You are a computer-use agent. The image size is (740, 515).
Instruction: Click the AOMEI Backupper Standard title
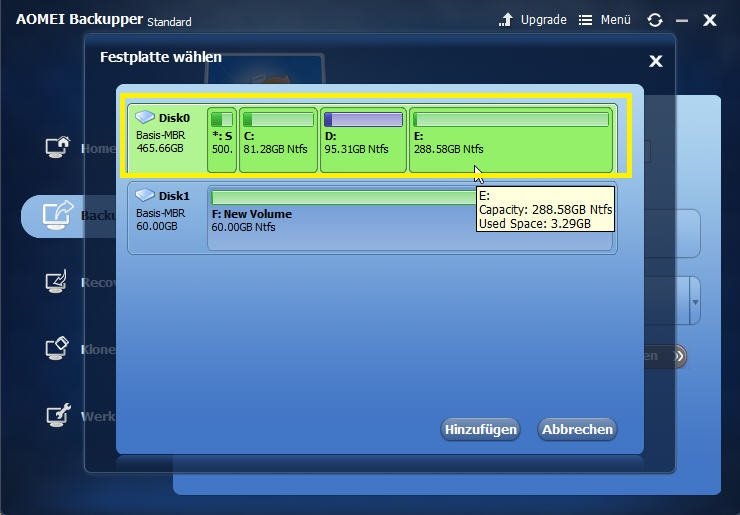click(x=103, y=20)
